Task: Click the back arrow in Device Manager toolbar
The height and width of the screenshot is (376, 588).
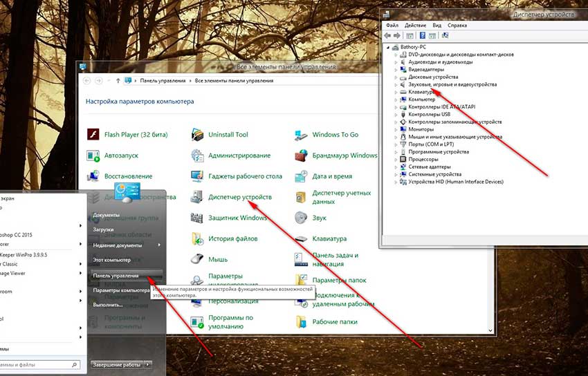Action: tap(387, 35)
